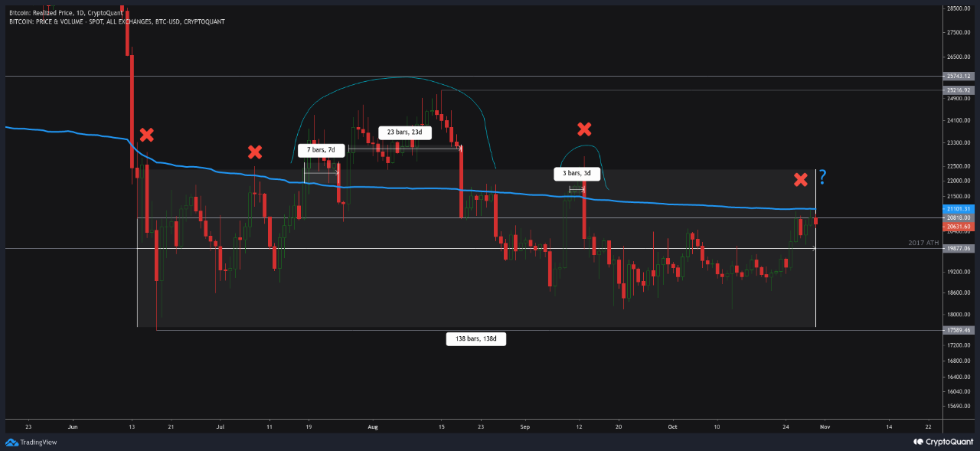Click the red X nearest the June 13 crash candle
This screenshot has width=980, height=451.
point(146,136)
